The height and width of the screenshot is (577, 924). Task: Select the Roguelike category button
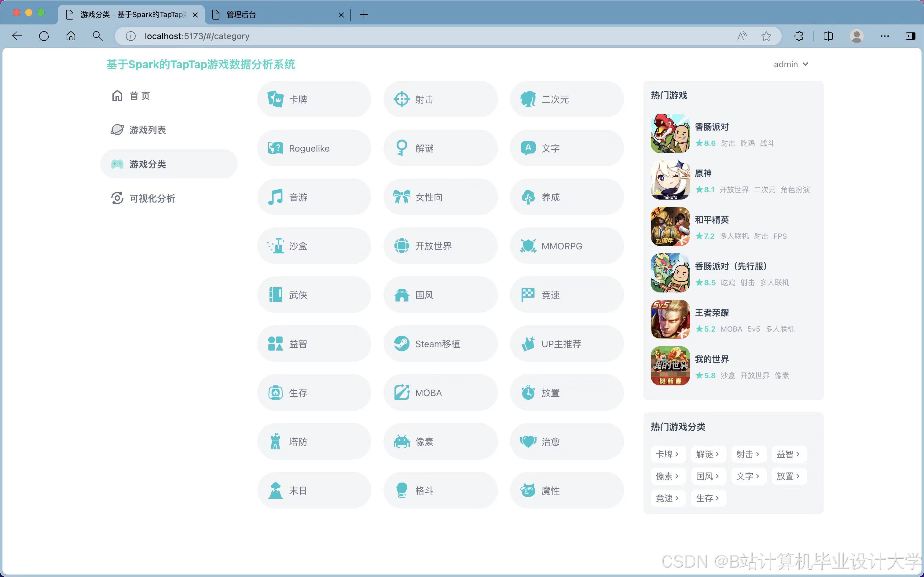click(x=313, y=148)
